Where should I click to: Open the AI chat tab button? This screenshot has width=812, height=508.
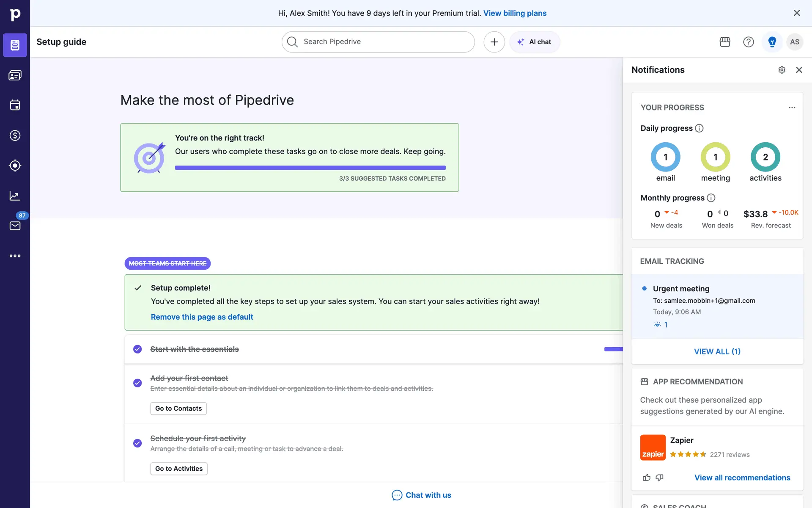click(x=535, y=42)
